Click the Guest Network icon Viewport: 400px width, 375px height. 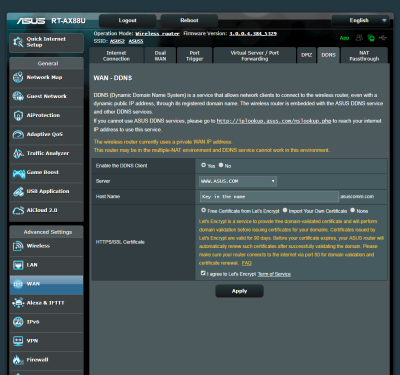pyautogui.click(x=18, y=96)
